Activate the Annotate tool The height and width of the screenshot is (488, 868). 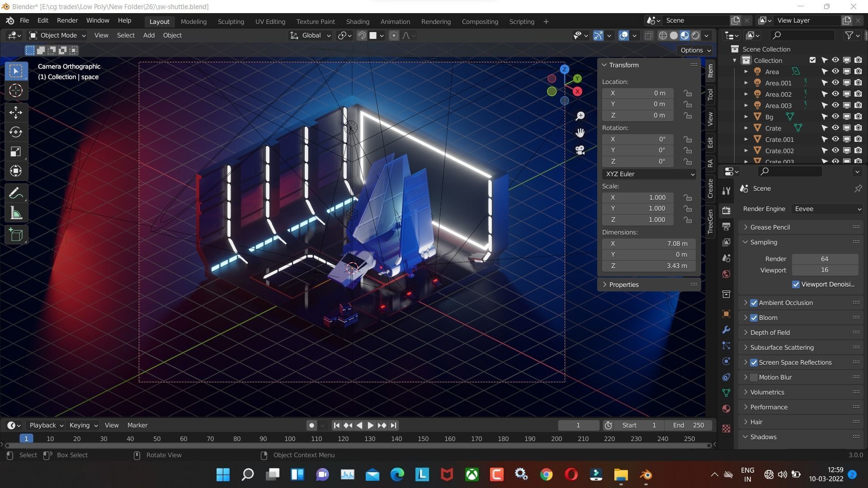click(16, 193)
